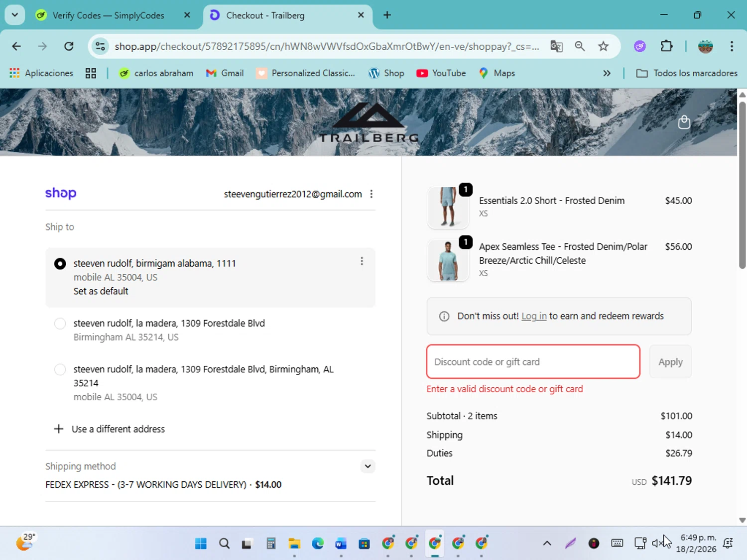Click the Shop pay logo

[61, 193]
